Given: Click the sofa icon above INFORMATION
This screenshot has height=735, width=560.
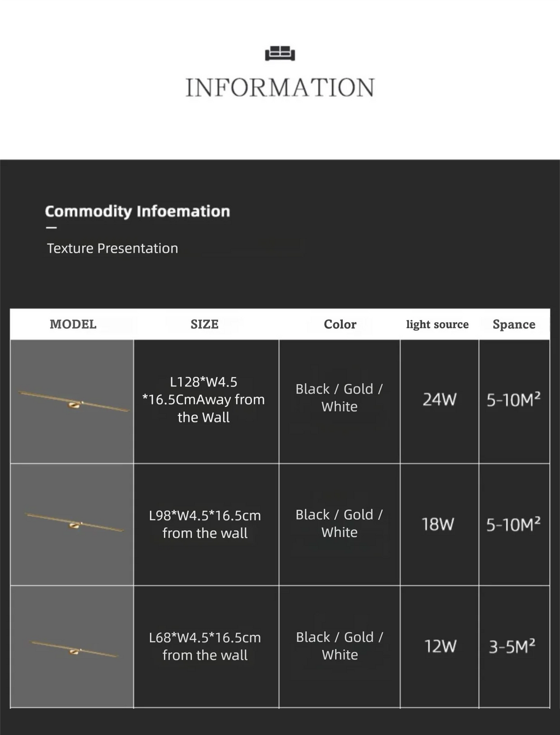Looking at the screenshot, I should tap(280, 53).
